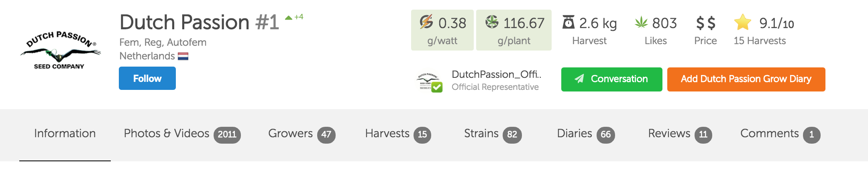Click the yellow star rating icon
The image size is (868, 195).
click(742, 22)
